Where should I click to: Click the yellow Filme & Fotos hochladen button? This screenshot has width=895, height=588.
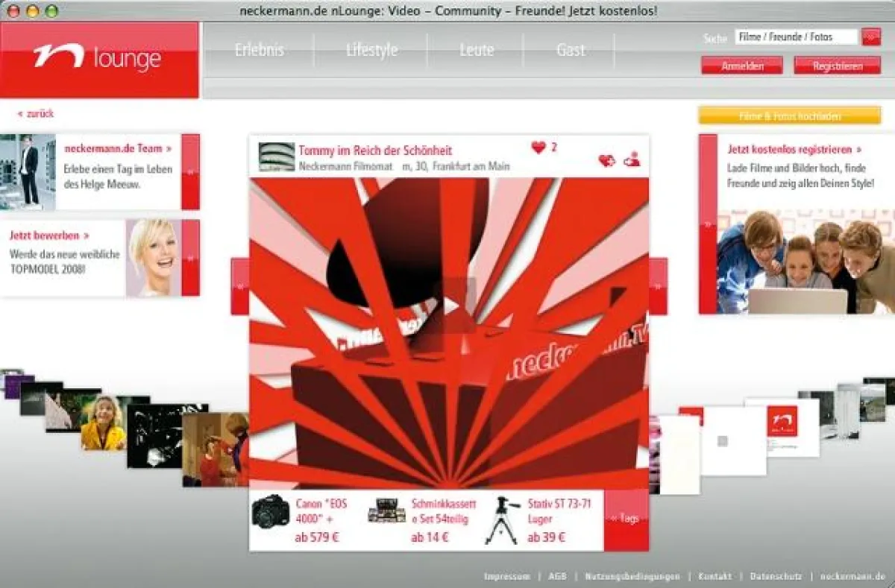coord(789,116)
